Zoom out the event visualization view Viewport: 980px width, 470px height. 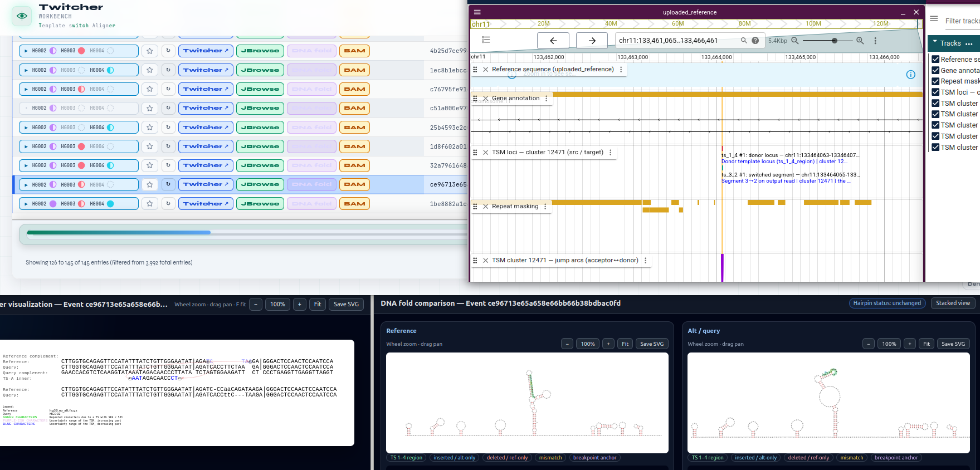point(256,304)
